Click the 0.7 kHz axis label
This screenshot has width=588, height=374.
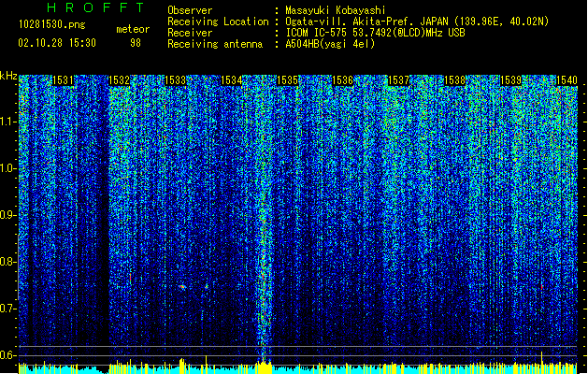tap(8, 309)
